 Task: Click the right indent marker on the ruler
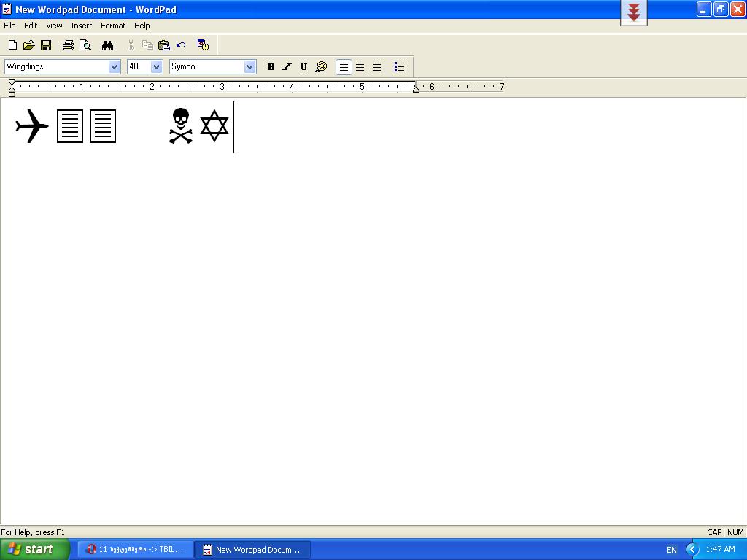(416, 88)
